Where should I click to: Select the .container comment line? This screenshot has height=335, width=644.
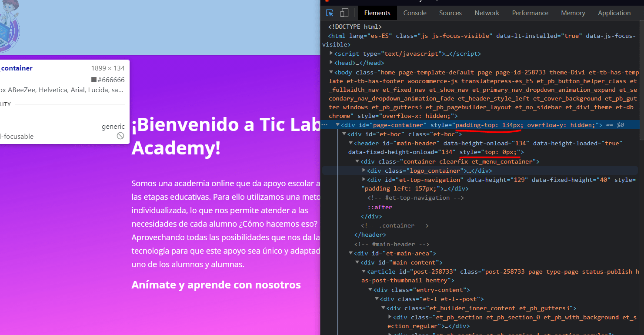(x=394, y=225)
